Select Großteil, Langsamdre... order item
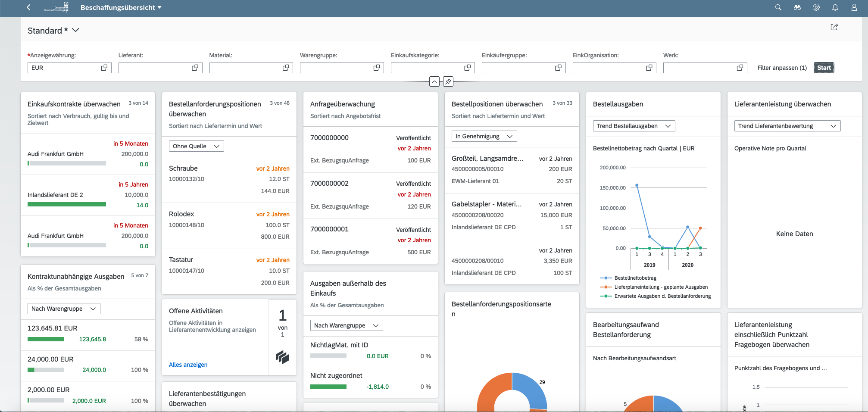 512,170
